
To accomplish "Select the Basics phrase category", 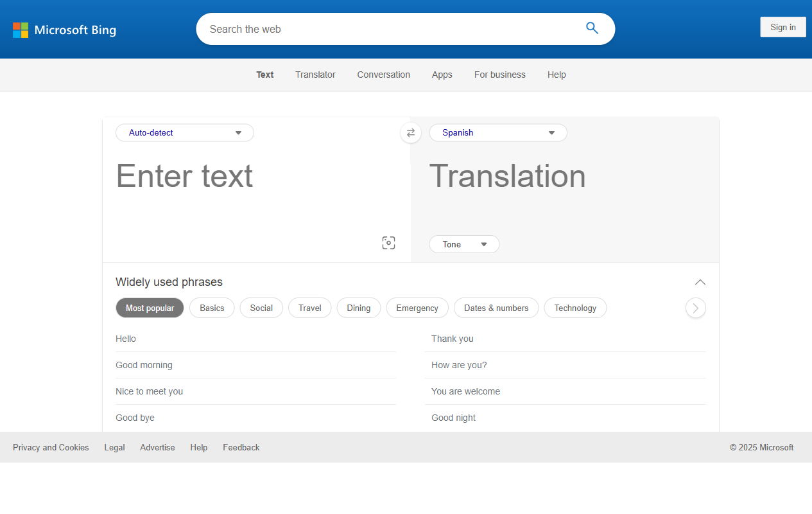I will click(212, 308).
